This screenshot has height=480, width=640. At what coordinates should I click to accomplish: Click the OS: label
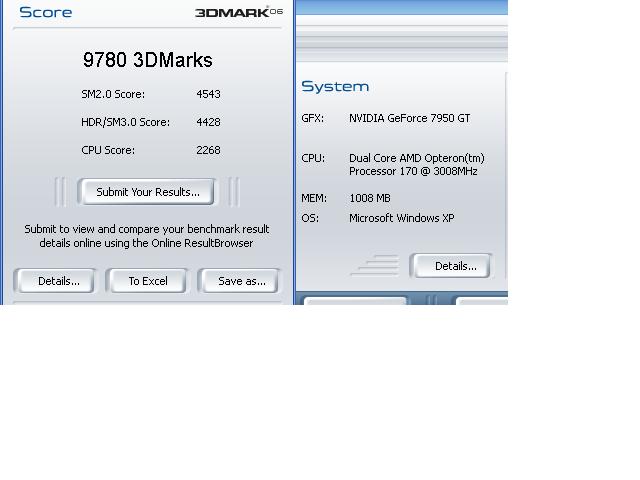(x=310, y=218)
